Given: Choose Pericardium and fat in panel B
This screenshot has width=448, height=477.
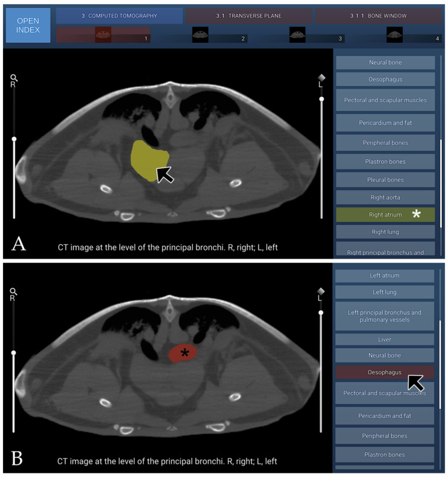Looking at the screenshot, I should point(385,416).
